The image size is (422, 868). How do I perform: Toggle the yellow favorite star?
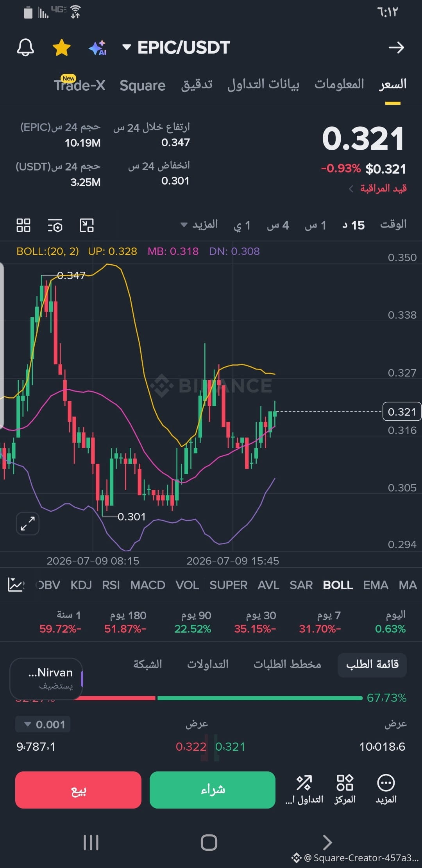click(x=62, y=48)
